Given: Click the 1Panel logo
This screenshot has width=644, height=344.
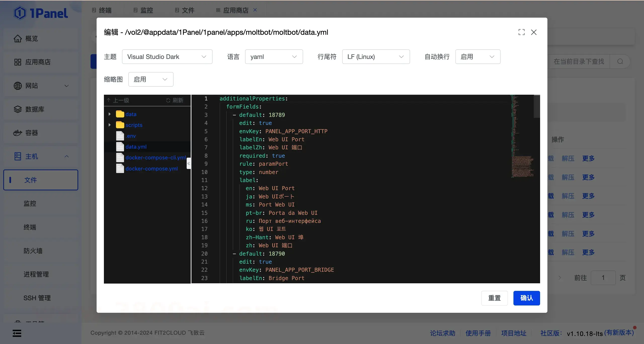Looking at the screenshot, I should [x=41, y=13].
